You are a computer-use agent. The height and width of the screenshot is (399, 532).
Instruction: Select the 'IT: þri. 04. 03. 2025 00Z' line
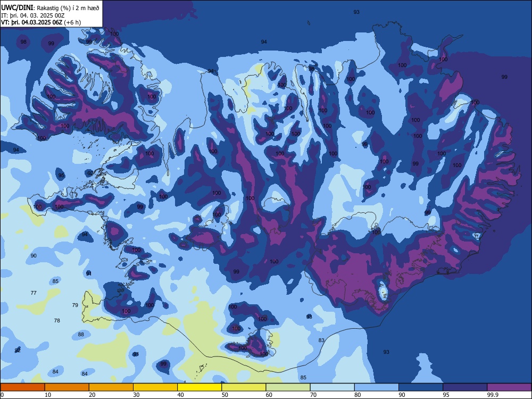[33, 15]
